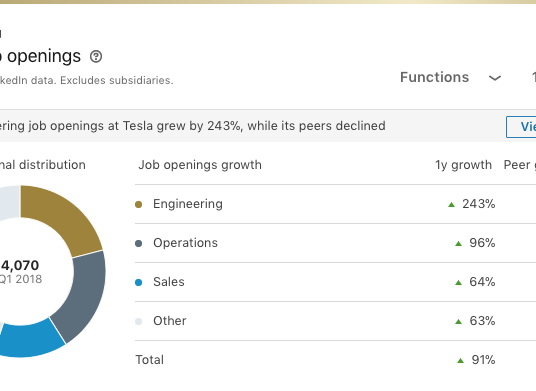Screen dimensions: 536x391
Task: Click the blue Sales donut segment
Action: 29,340
